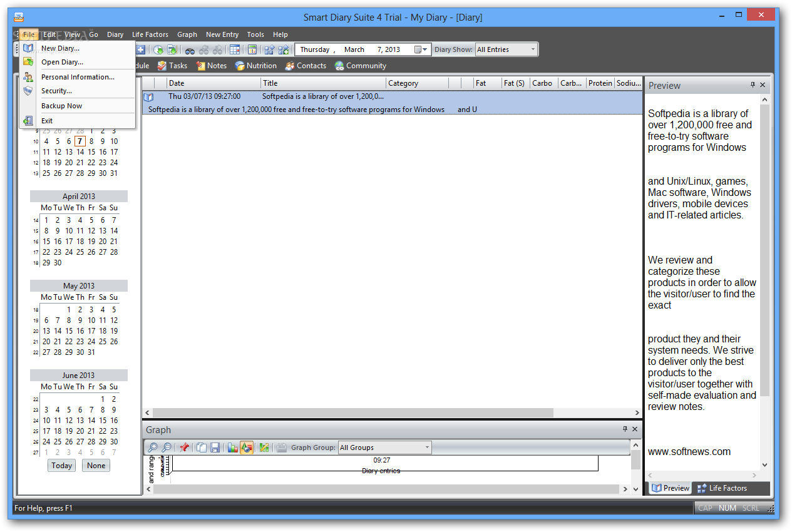This screenshot has height=532, width=792.
Task: Switch to the Community module
Action: coord(361,66)
